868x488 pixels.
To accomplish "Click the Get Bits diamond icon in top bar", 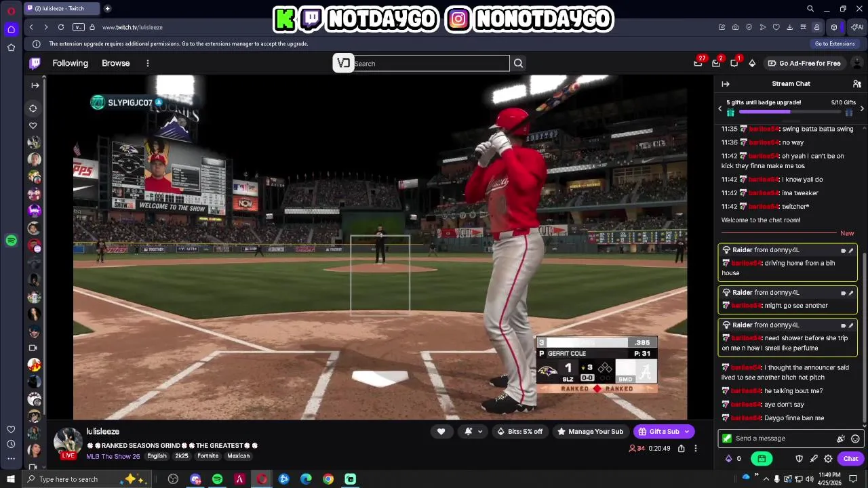I will [x=752, y=63].
